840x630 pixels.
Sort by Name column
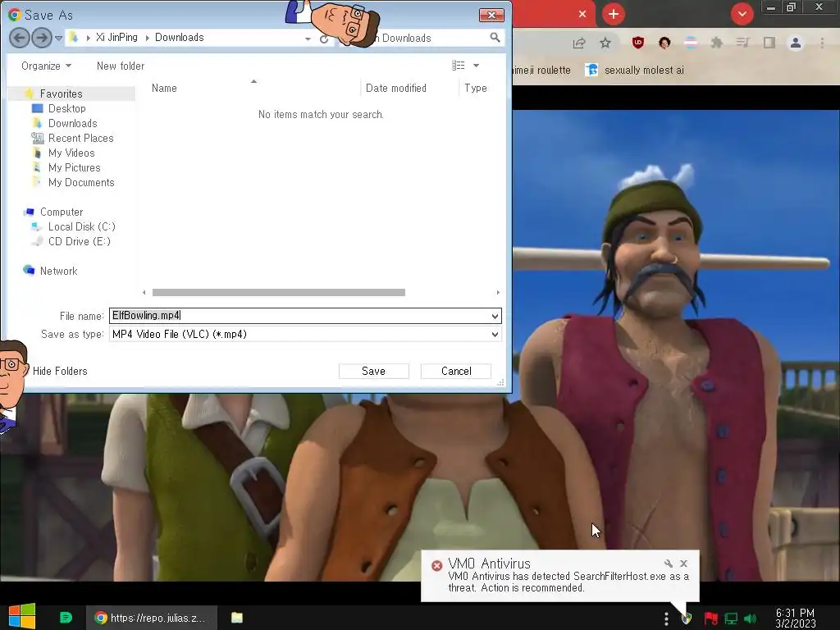coord(164,88)
